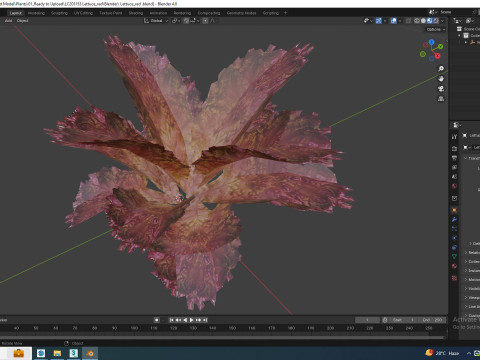The height and width of the screenshot is (360, 480).
Task: Select the orange object icon in outliner
Action: coord(472,42)
